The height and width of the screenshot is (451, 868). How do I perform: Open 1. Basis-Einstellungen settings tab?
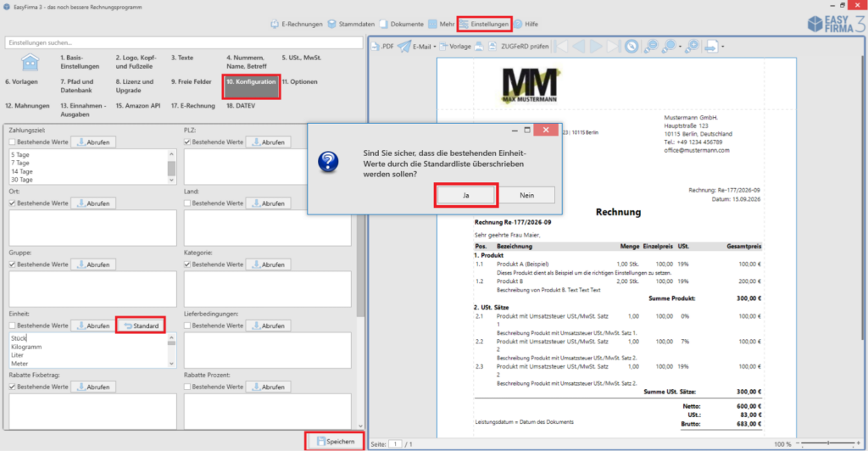tap(80, 62)
